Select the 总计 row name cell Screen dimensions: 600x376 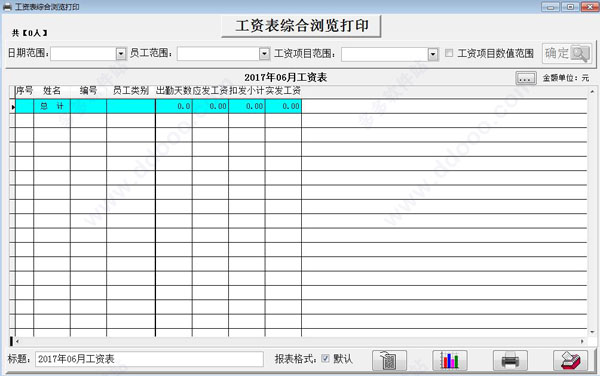pyautogui.click(x=52, y=106)
